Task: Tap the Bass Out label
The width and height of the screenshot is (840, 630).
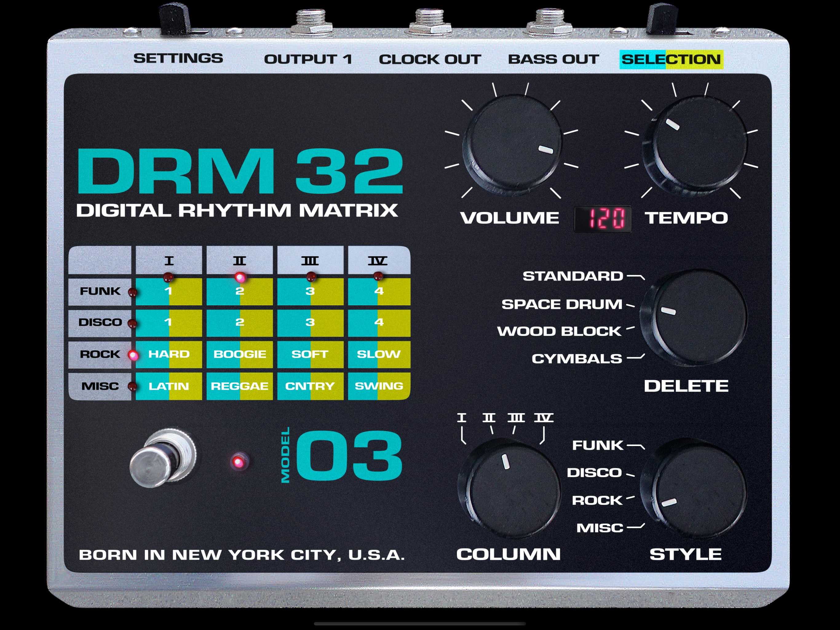Action: 553,59
